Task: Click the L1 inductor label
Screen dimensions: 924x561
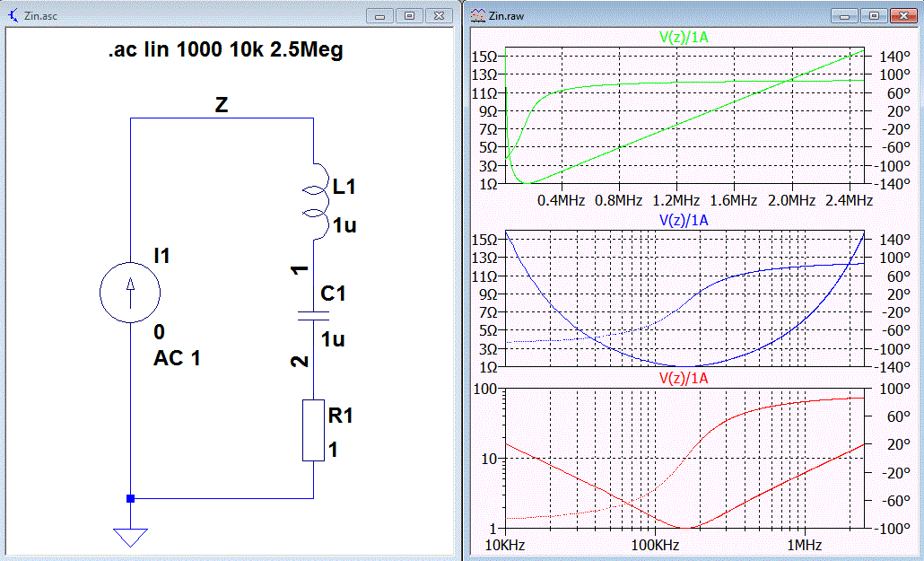Action: pyautogui.click(x=344, y=187)
